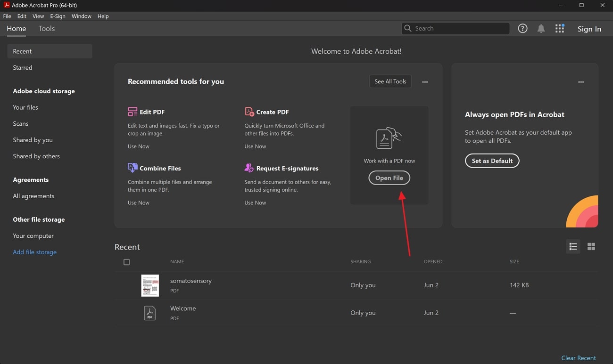
Task: Switch to thumbnail grid view
Action: [x=591, y=246]
